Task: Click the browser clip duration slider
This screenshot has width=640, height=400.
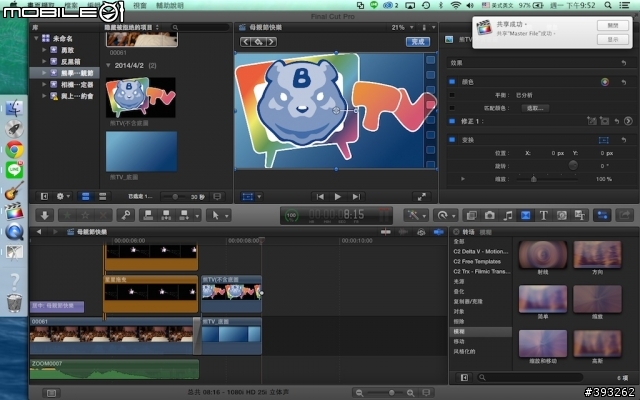Action: pos(175,197)
